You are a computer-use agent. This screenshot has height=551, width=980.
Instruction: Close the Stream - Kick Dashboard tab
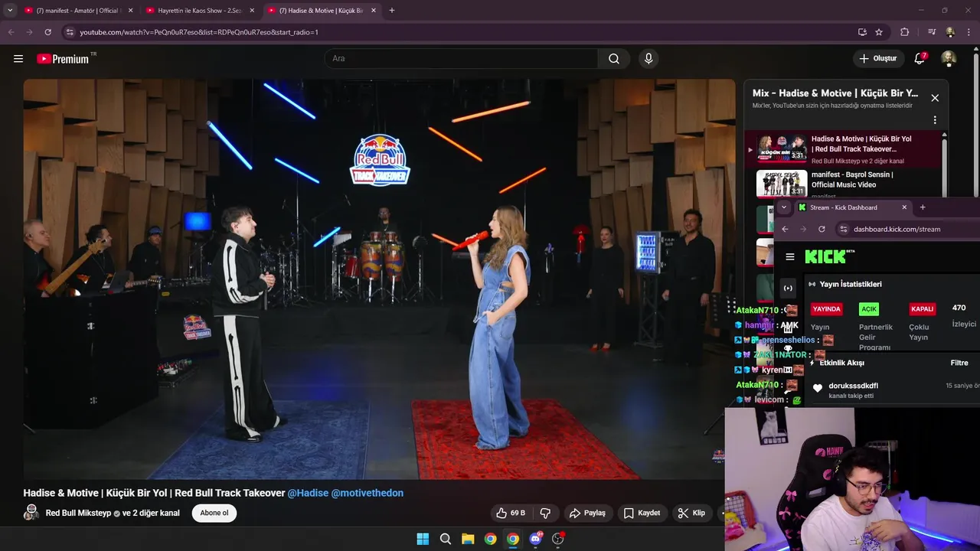904,207
